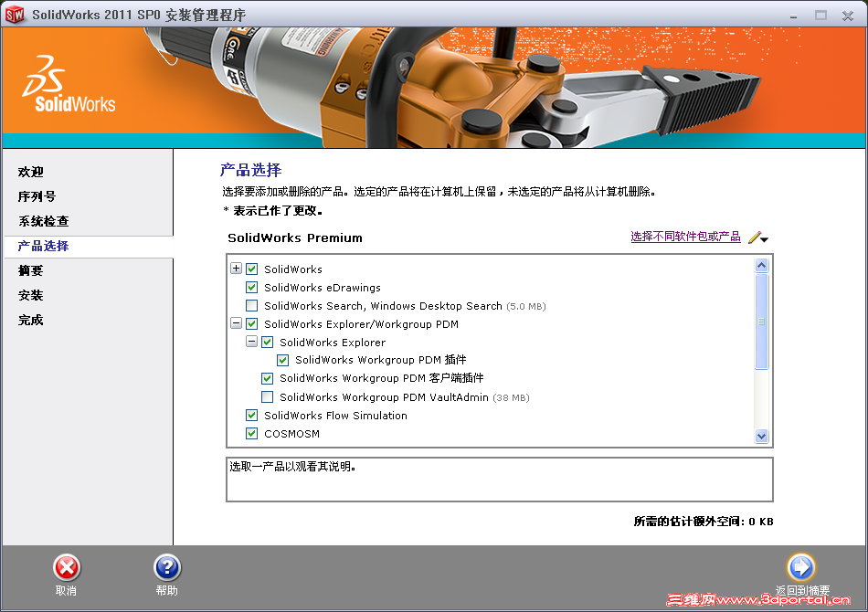
Task: Uncheck SolidWorks eDrawings checkbox
Action: 252,287
